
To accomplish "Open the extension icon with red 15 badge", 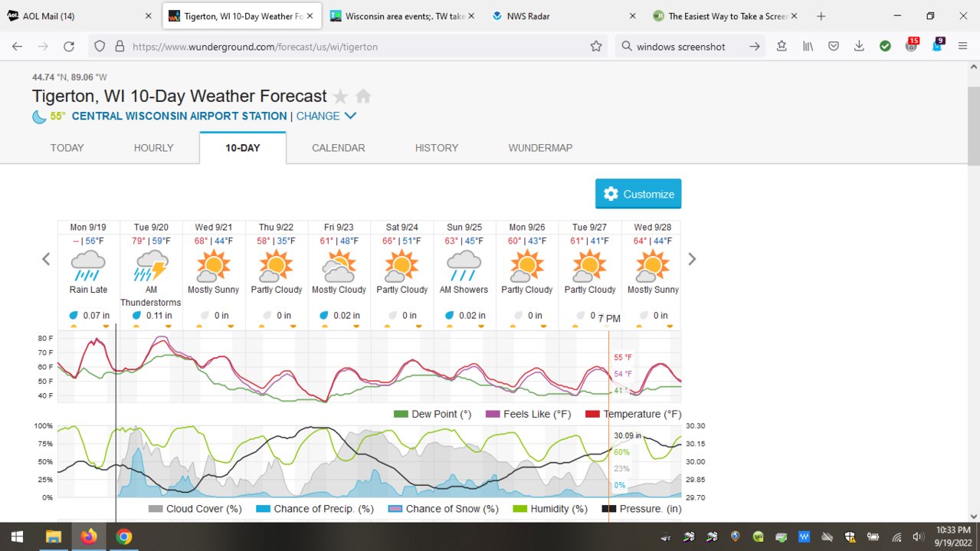I will (911, 45).
